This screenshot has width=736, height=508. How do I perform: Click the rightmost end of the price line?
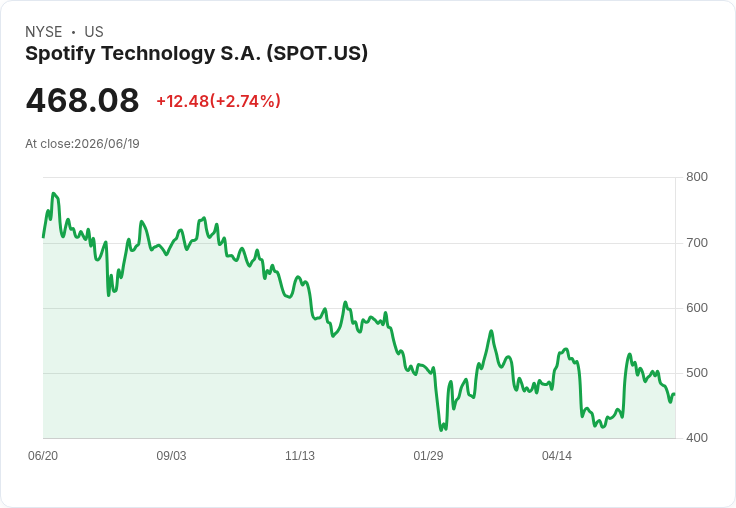click(x=675, y=394)
